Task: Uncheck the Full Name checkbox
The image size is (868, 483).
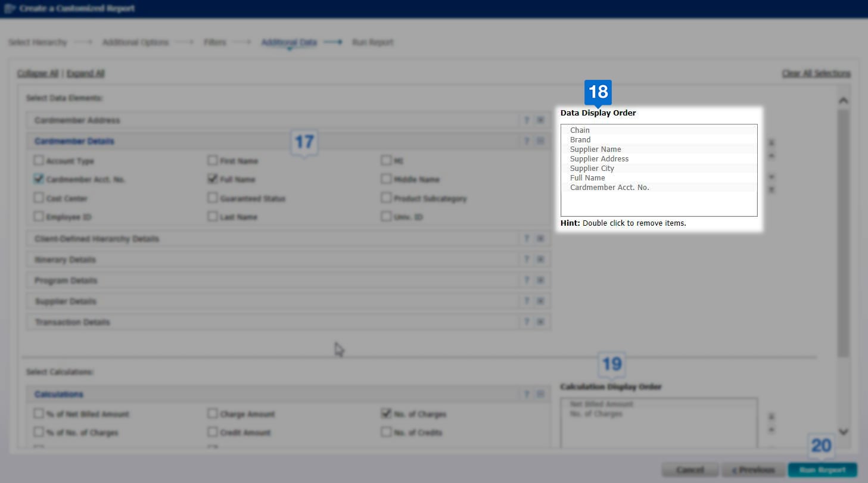Action: [213, 179]
